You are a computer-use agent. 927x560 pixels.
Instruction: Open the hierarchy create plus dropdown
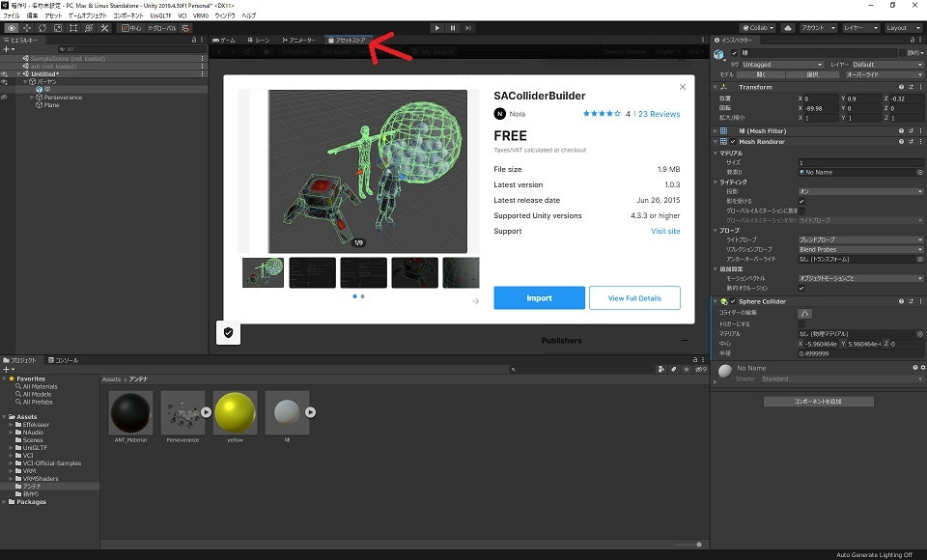[x=9, y=49]
